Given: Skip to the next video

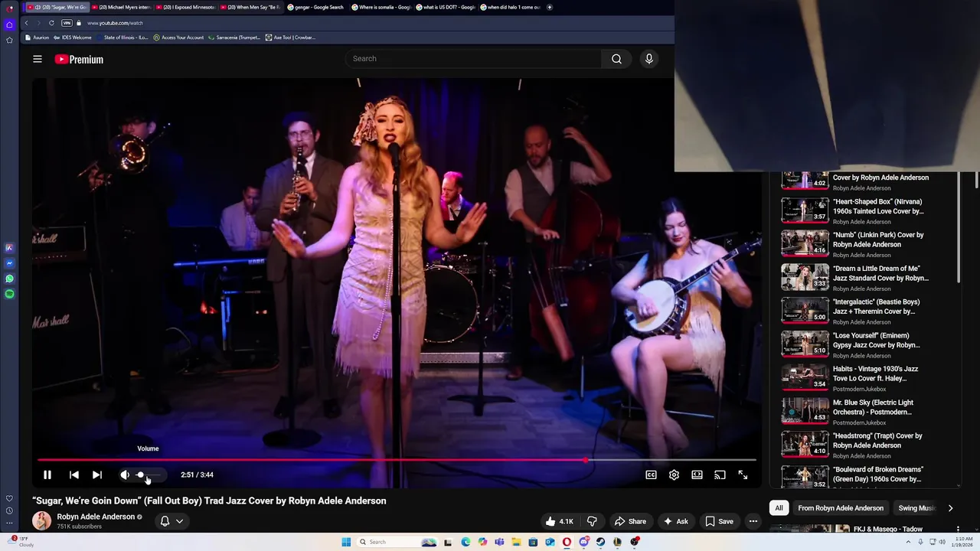Looking at the screenshot, I should [97, 474].
